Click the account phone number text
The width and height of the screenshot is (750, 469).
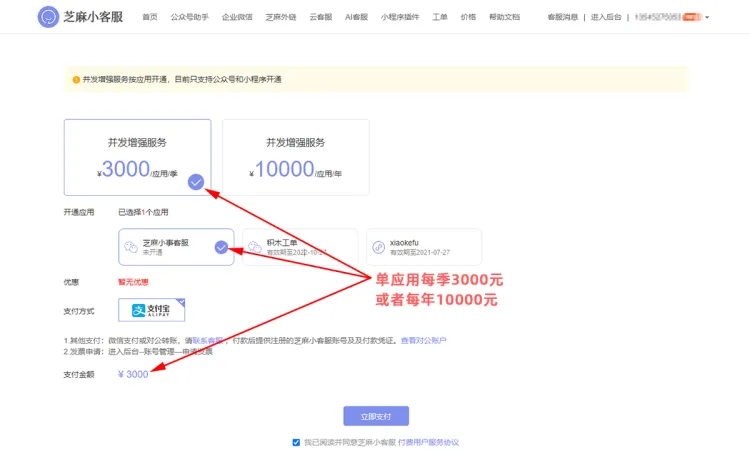(x=658, y=17)
